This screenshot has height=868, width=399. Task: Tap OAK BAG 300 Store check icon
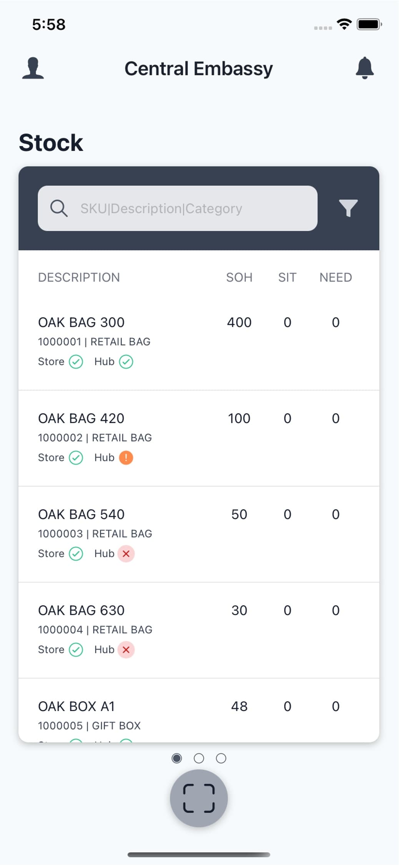(x=76, y=362)
